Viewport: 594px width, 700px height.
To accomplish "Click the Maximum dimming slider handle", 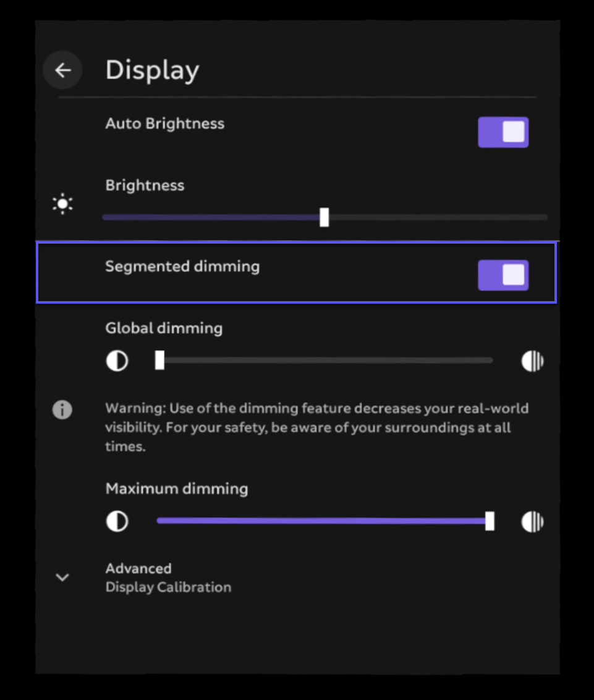I will coord(491,521).
